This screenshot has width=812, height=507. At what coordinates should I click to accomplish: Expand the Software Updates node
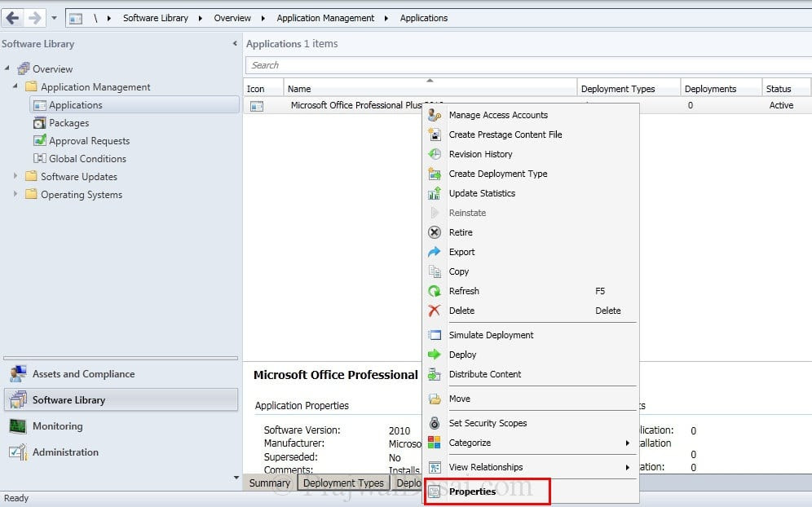click(15, 176)
